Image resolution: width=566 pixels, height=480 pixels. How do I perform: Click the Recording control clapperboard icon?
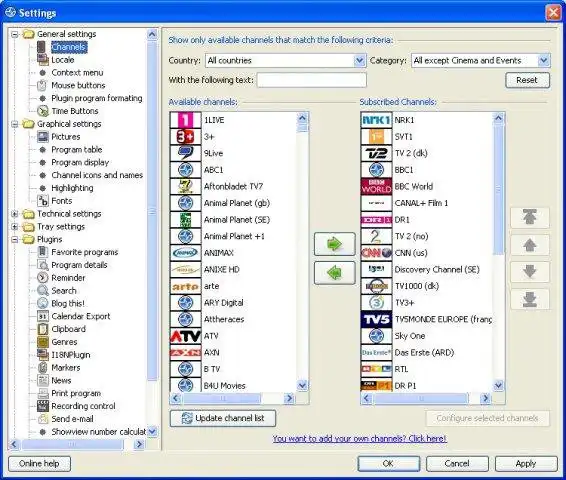[43, 406]
